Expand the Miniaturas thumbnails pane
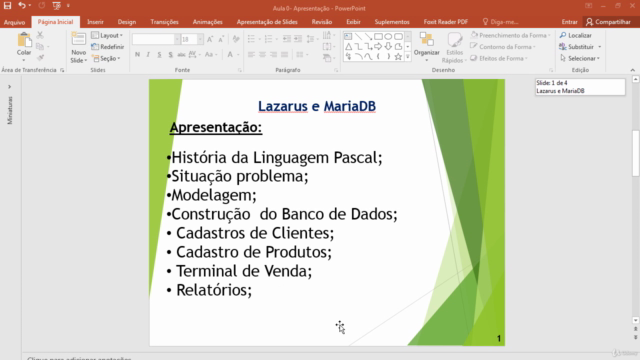The image size is (640, 360). (x=9, y=87)
